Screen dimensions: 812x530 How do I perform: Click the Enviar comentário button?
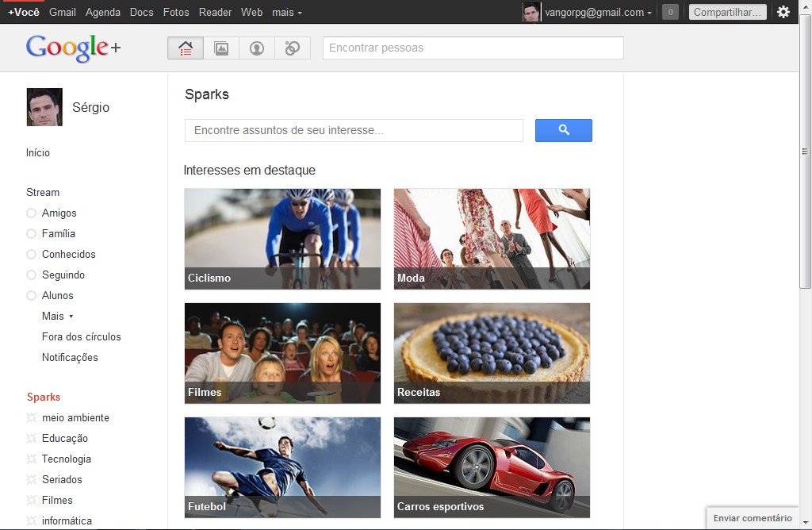coord(752,518)
